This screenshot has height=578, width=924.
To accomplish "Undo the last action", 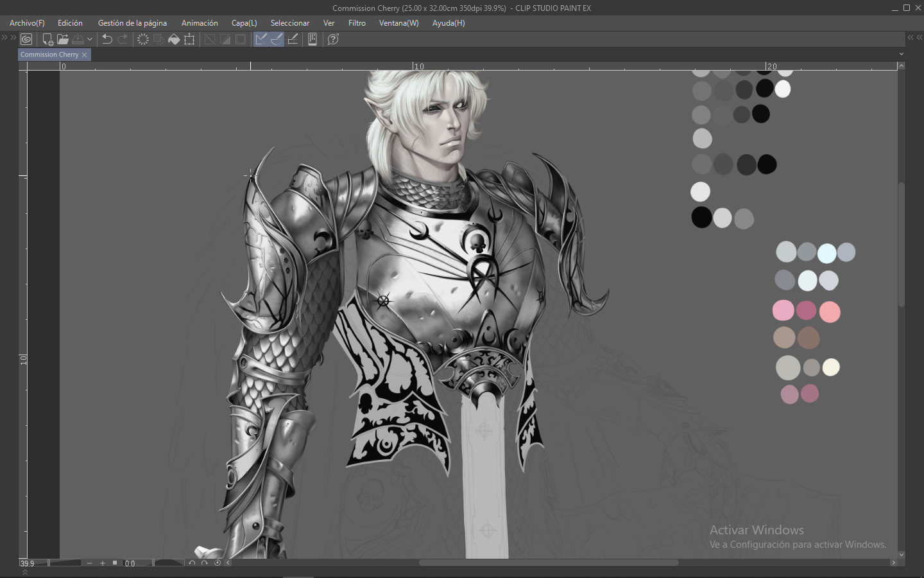I will coord(107,39).
